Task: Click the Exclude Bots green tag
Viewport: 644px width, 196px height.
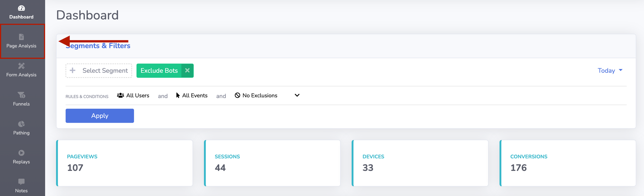Action: click(159, 70)
